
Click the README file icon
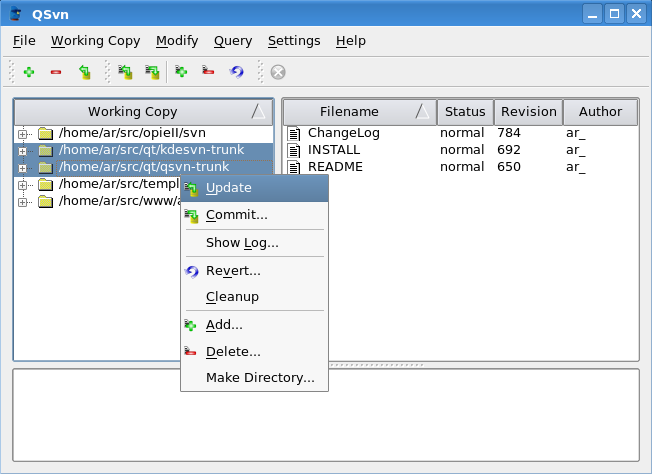(294, 167)
